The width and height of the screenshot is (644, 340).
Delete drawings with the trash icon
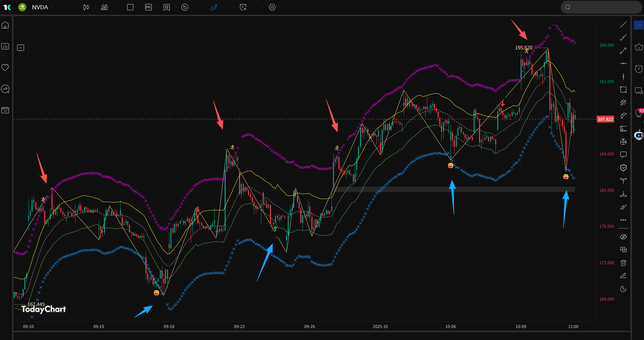click(623, 263)
